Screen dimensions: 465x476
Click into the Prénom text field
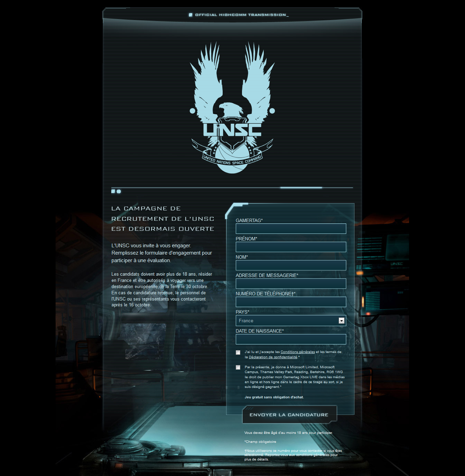click(291, 247)
